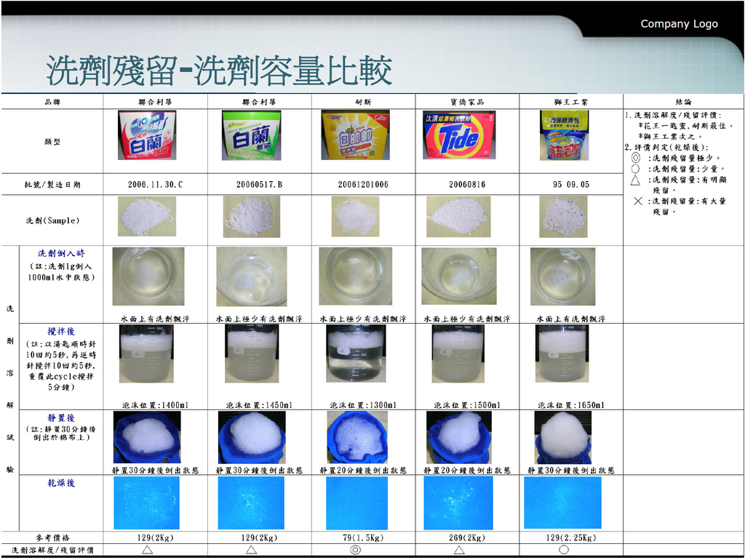Click the 洗劑(Sample) row label
The height and width of the screenshot is (560, 745).
click(52, 220)
